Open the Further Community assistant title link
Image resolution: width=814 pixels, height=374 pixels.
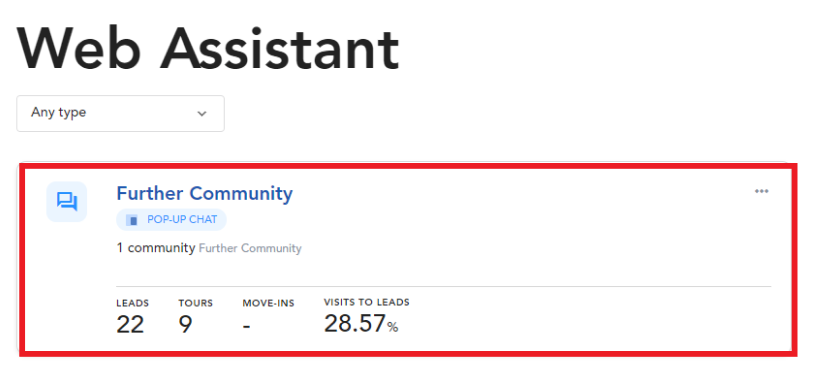point(205,193)
